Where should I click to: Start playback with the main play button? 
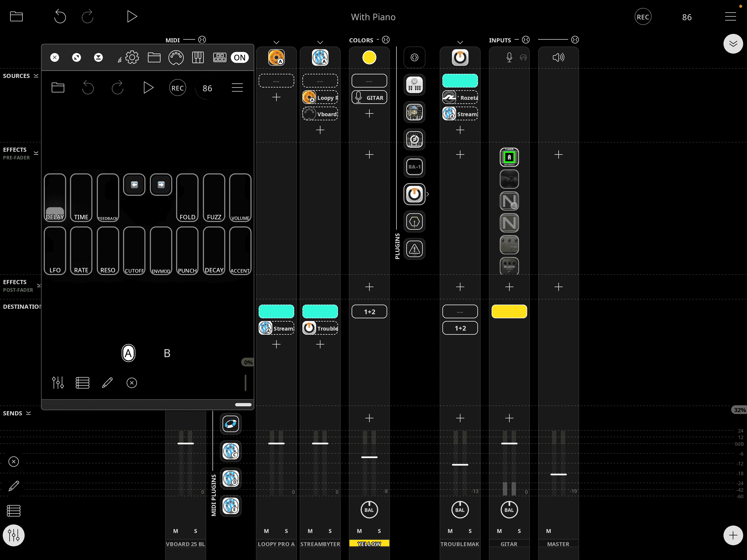pos(132,17)
